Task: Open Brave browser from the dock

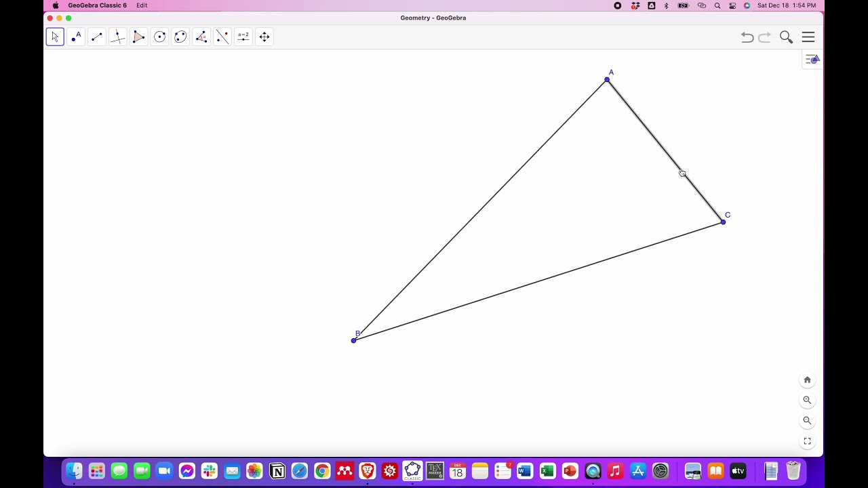Action: 368,470
